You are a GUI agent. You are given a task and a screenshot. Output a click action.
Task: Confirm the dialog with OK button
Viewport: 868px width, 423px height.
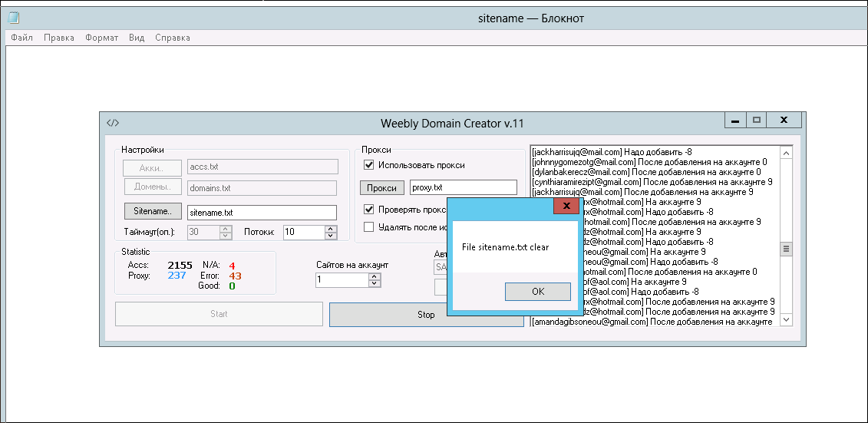pyautogui.click(x=537, y=292)
